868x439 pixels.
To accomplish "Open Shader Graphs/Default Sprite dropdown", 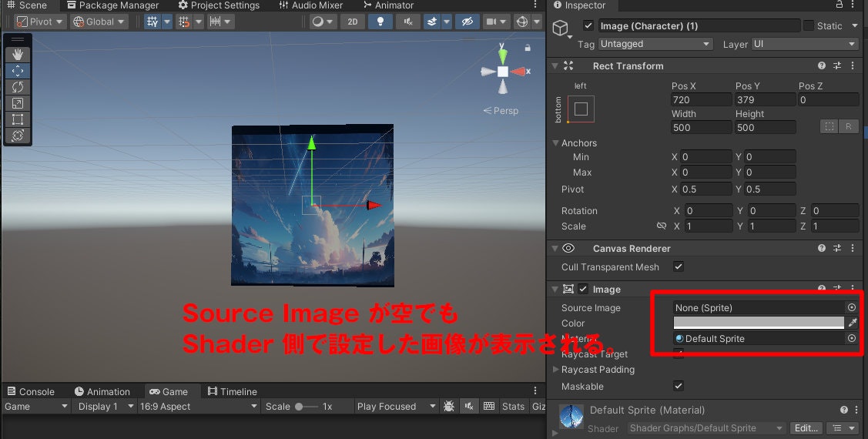I will 706,428.
